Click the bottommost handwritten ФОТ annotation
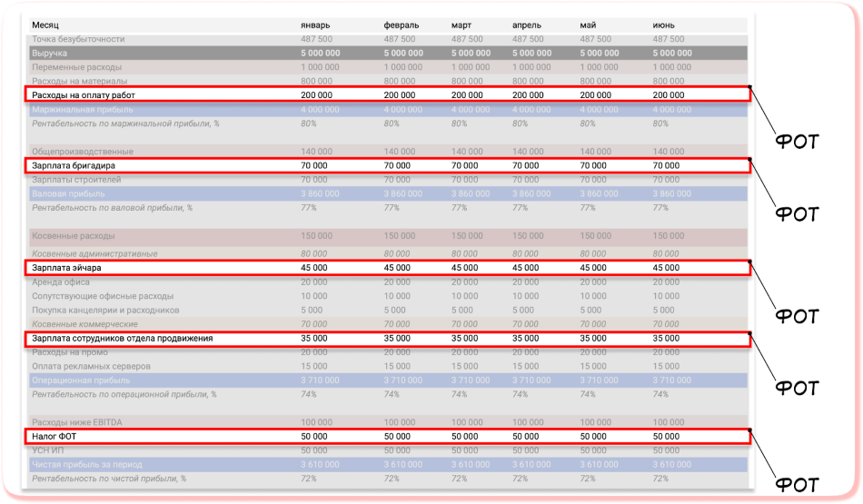 coord(796,484)
